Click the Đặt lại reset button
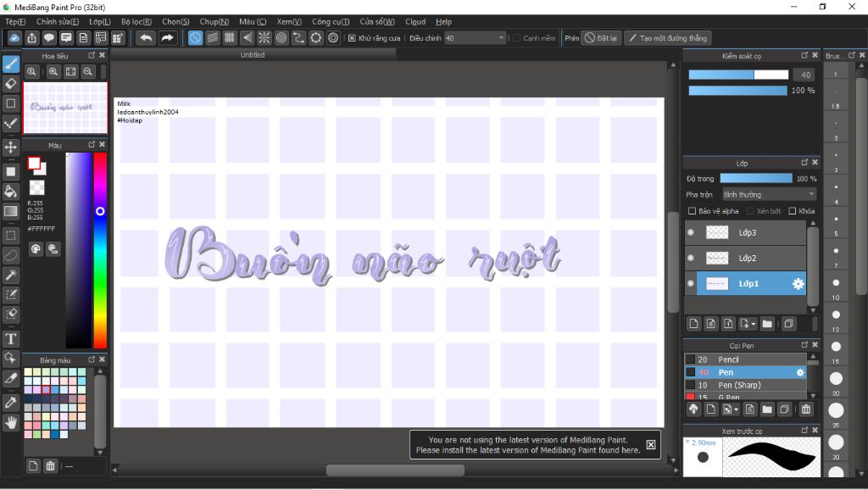 600,38
